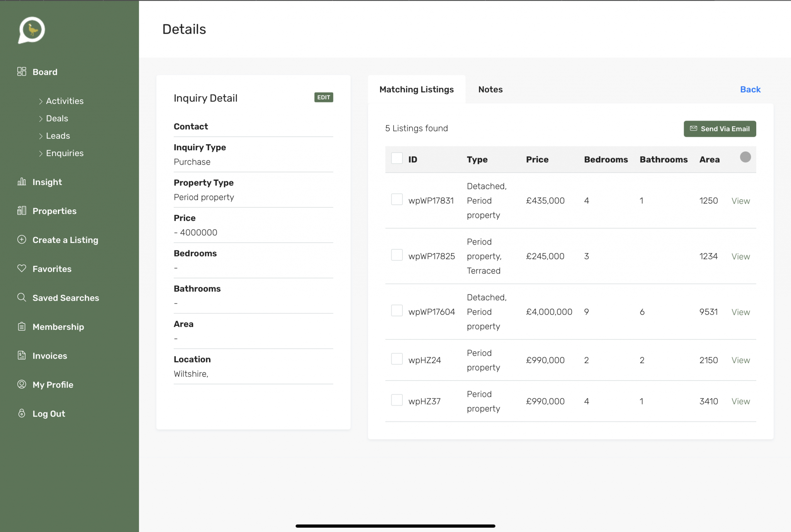Click the Membership clipboard icon
The image size is (791, 532).
(x=22, y=326)
